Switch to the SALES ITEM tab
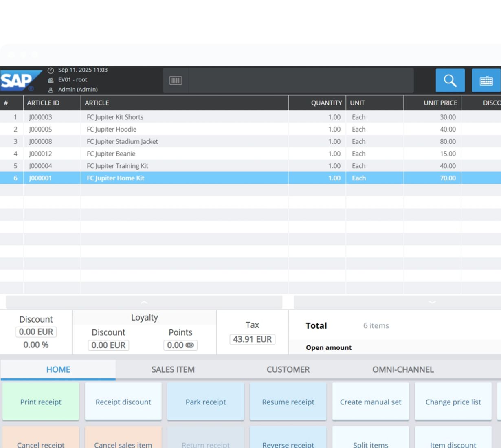The height and width of the screenshot is (448, 501). [x=173, y=369]
